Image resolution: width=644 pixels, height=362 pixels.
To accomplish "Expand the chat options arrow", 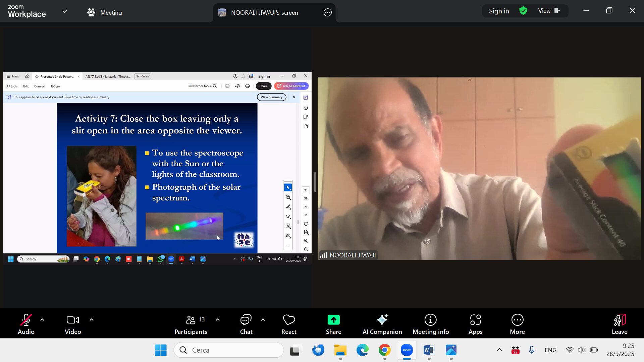I will click(263, 320).
